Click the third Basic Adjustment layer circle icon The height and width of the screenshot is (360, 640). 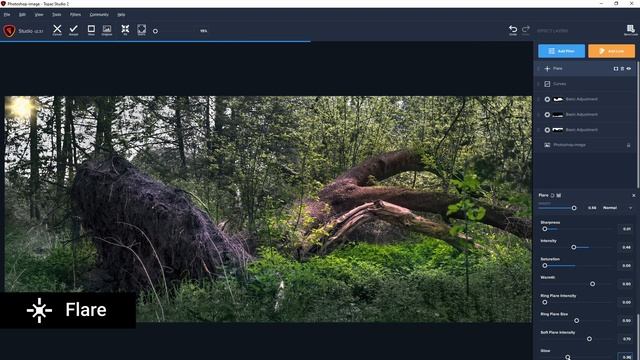[547, 130]
